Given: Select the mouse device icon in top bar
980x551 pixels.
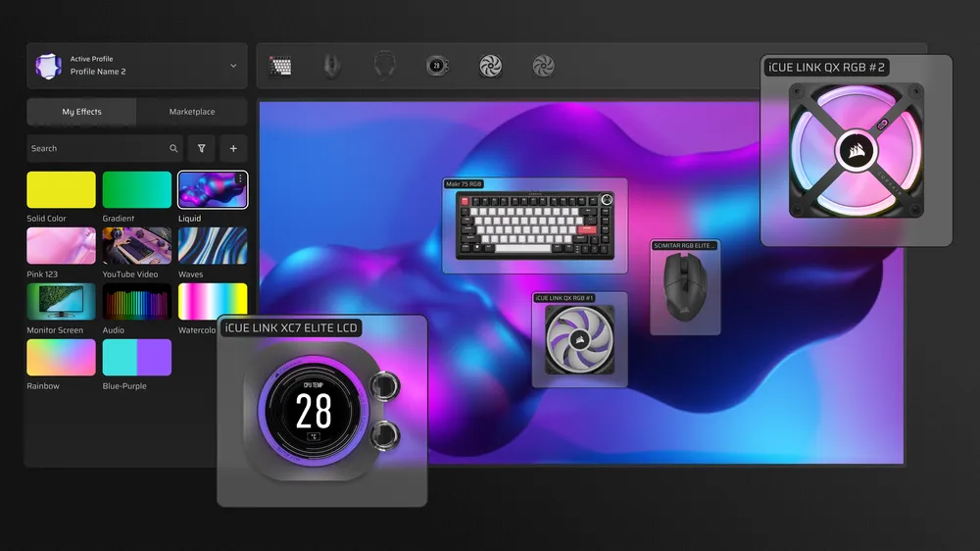Looking at the screenshot, I should (x=332, y=66).
